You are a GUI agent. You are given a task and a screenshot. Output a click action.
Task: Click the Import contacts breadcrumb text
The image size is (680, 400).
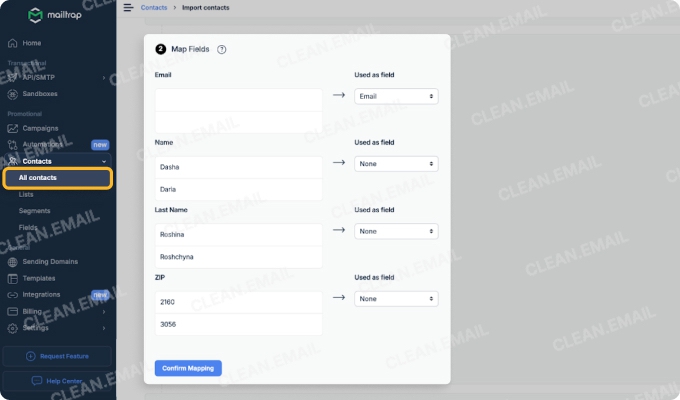(x=206, y=7)
